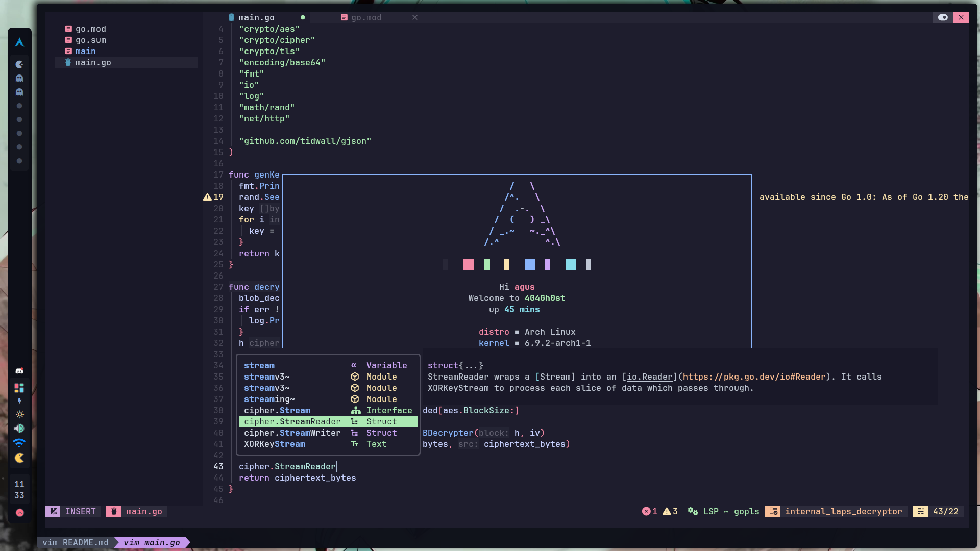980x551 pixels.
Task: Toggle the theme switch in top bar
Action: pyautogui.click(x=943, y=17)
